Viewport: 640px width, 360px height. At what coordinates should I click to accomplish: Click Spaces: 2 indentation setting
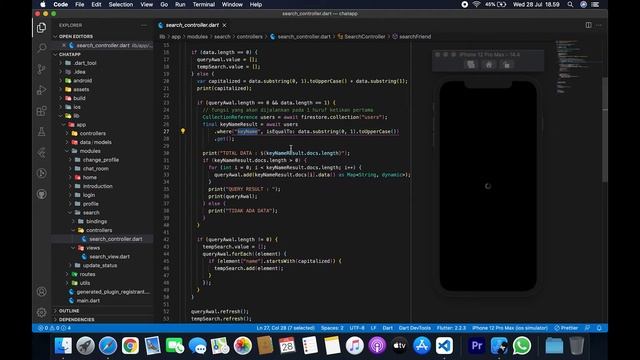(x=332, y=328)
